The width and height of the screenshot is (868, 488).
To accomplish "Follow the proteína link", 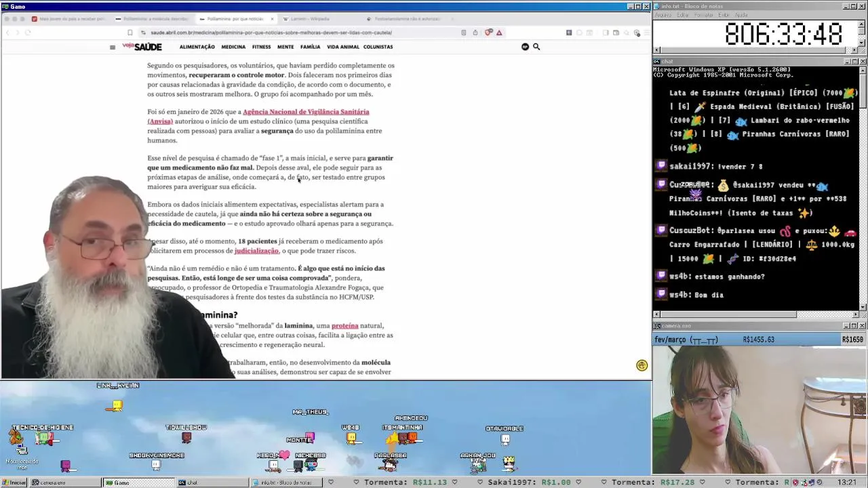I will 344,326.
